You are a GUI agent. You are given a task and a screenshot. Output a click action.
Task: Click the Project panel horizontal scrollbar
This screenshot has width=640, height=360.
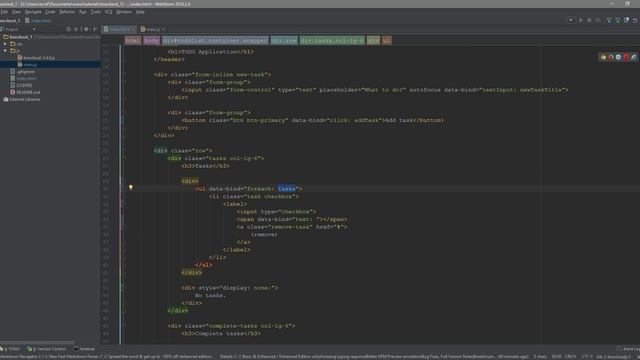click(38, 342)
